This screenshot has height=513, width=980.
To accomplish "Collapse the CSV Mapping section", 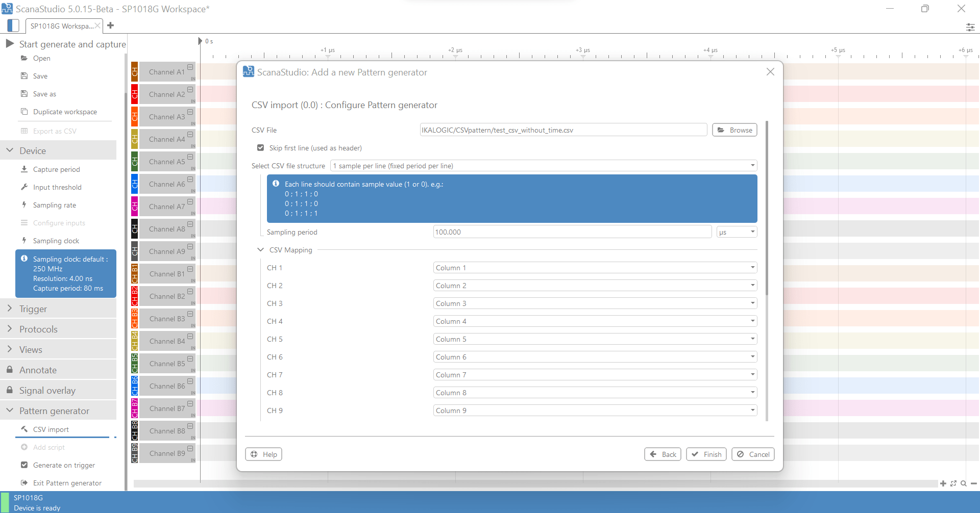I will click(260, 250).
